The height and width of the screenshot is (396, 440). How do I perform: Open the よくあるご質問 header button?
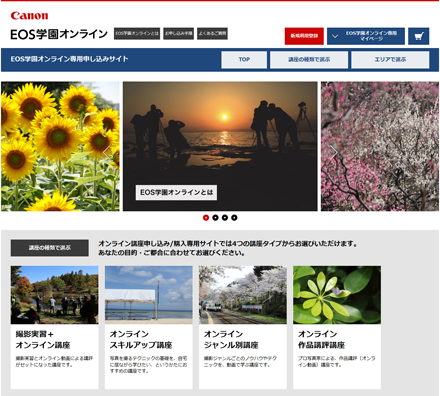point(212,34)
